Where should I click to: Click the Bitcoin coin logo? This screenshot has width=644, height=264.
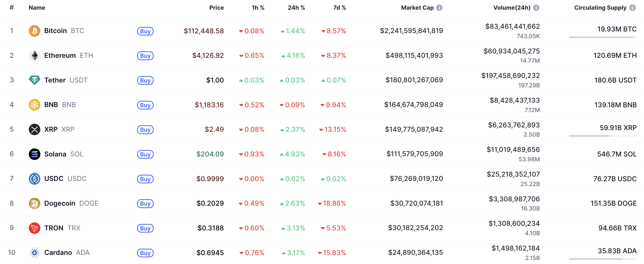click(x=34, y=31)
